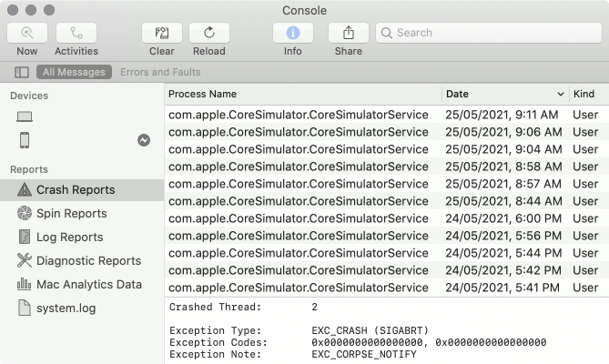
Task: Open the Activities toolbar icon
Action: pyautogui.click(x=76, y=33)
